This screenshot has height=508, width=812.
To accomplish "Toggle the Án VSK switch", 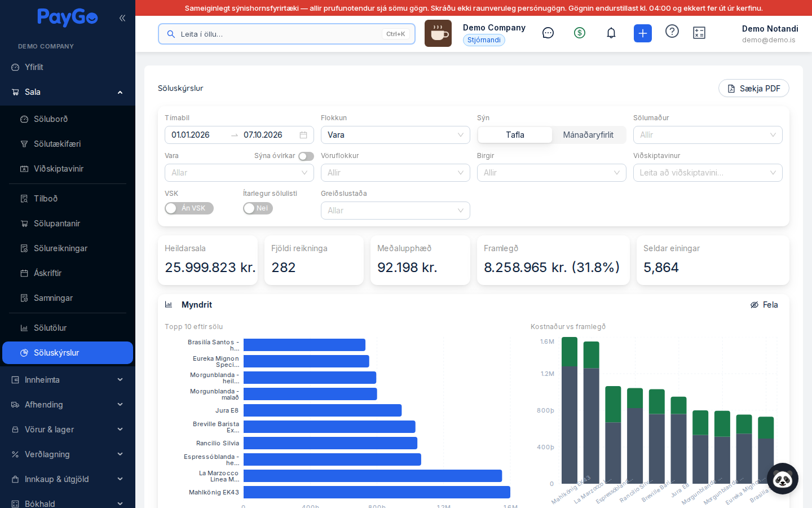I will [189, 208].
